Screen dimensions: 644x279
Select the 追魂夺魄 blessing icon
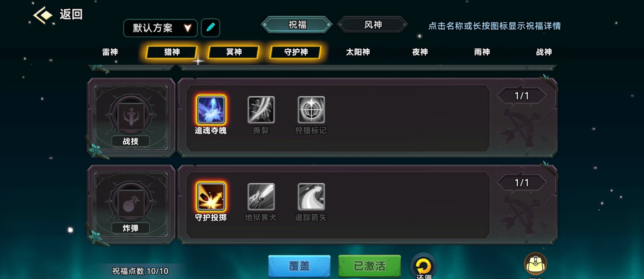(x=211, y=110)
